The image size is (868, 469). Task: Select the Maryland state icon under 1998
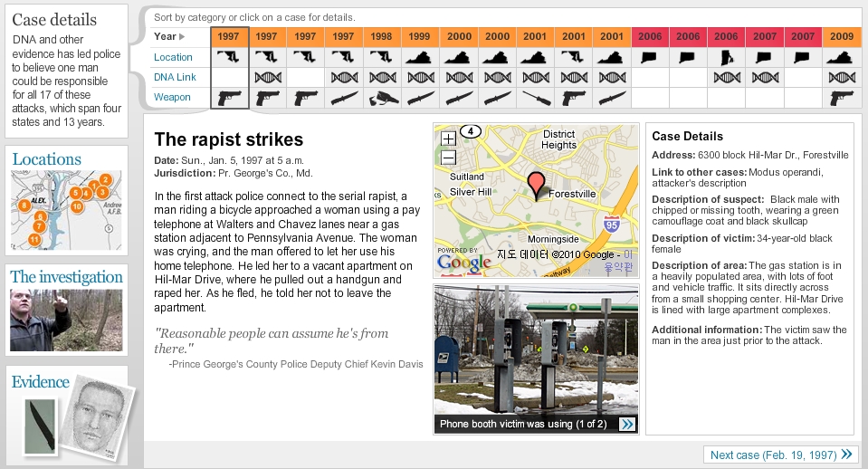(381, 56)
